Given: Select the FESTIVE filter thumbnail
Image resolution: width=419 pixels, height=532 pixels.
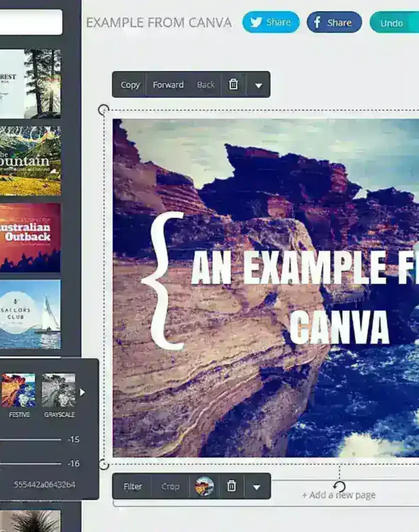Looking at the screenshot, I should 18,390.
